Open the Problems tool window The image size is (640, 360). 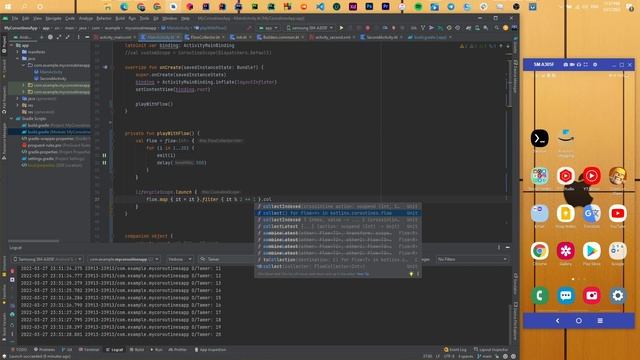point(44,350)
